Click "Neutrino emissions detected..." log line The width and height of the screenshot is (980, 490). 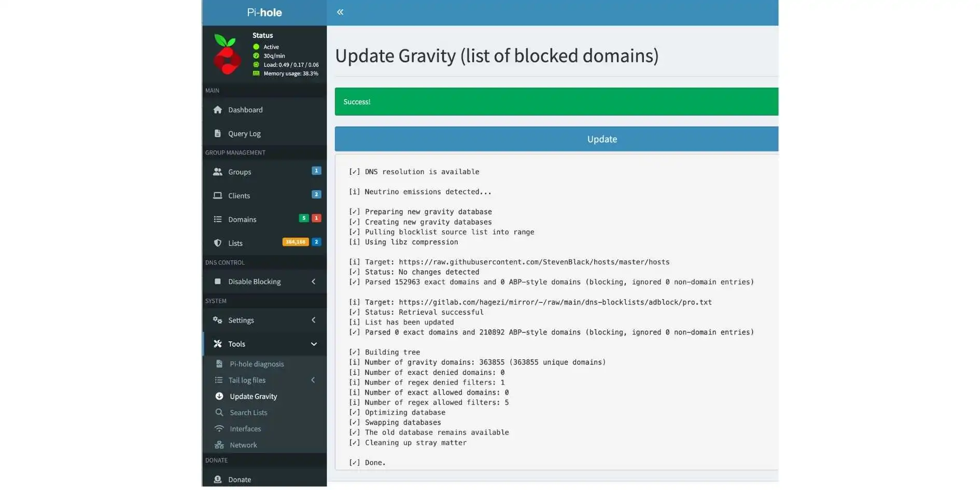coord(420,192)
